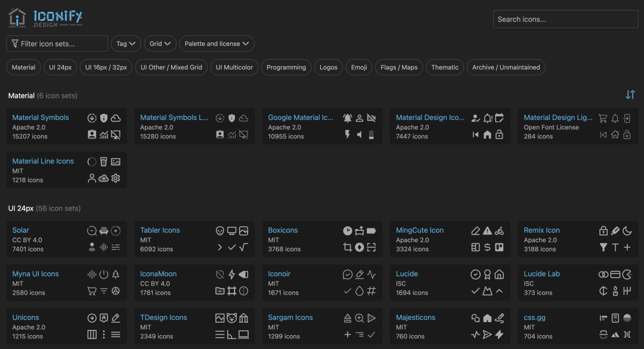Click the moon icon in Remix Icon card

coord(627,231)
